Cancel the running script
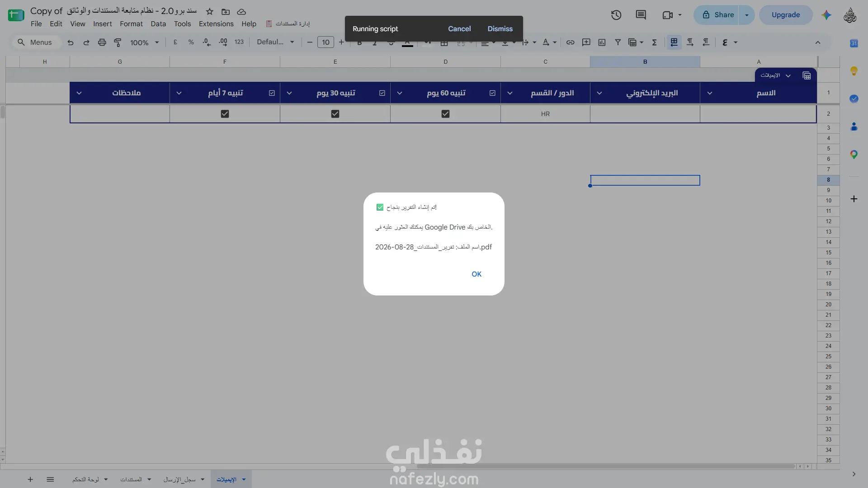This screenshot has height=488, width=868. [459, 29]
